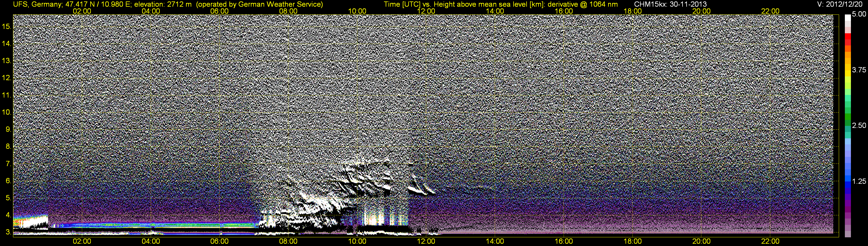
Task: Click the height axis label '13.'
Action: 7,61
